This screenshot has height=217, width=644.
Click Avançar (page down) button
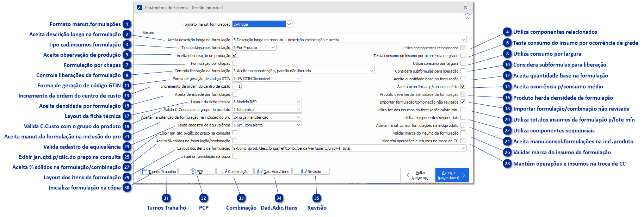pos(452,175)
